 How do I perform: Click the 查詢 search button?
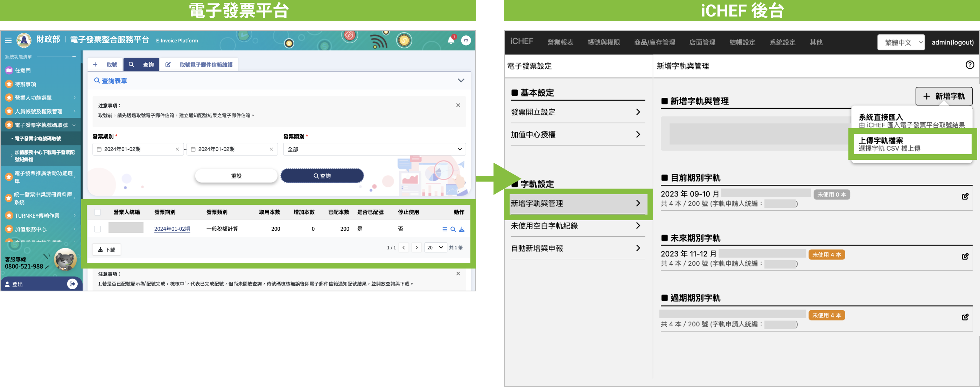point(322,176)
